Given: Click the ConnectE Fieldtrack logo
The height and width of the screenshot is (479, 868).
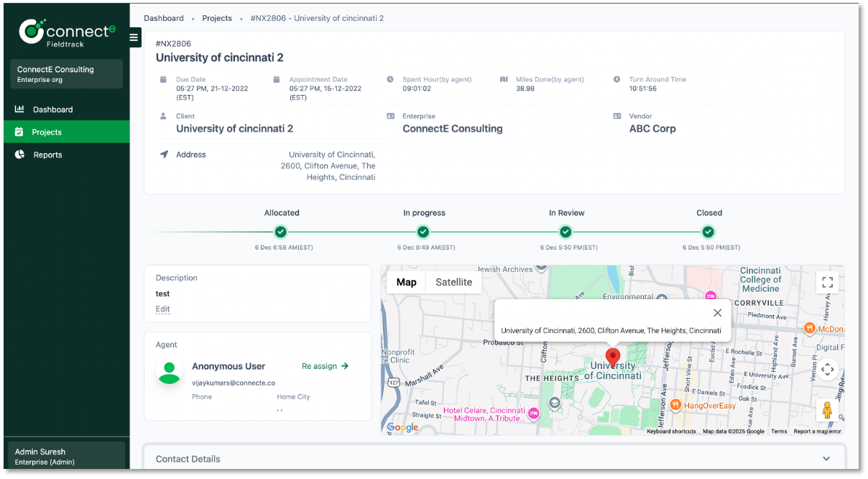Looking at the screenshot, I should (67, 32).
